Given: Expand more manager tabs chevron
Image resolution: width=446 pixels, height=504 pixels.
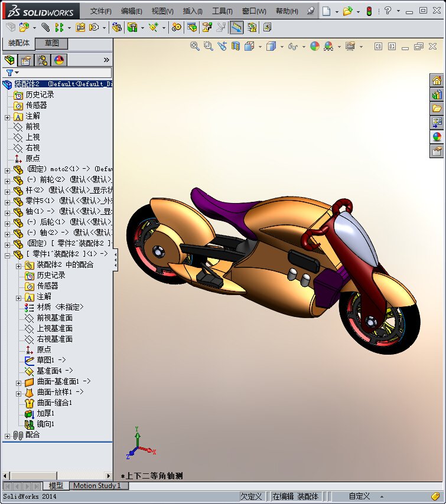Looking at the screenshot, I should tap(106, 60).
